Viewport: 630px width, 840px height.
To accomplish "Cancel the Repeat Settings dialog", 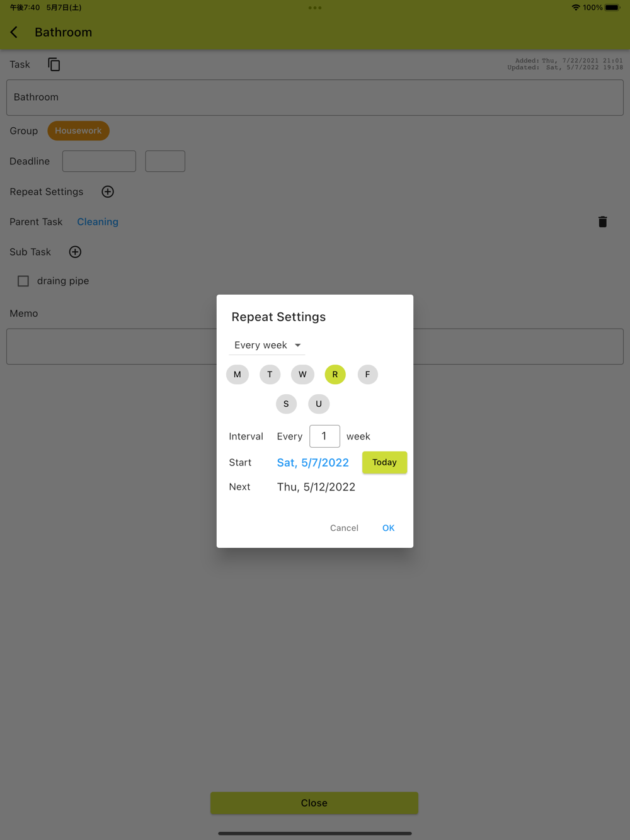I will 344,528.
